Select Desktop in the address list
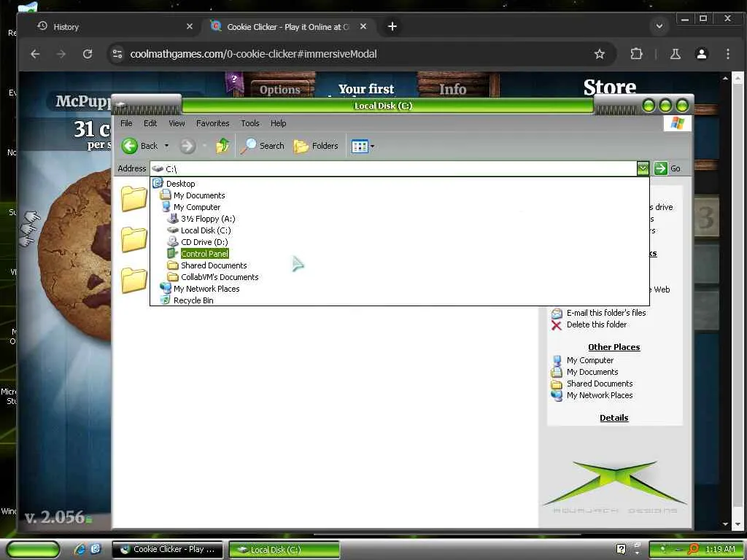Screen dimensions: 747x560 [181, 184]
